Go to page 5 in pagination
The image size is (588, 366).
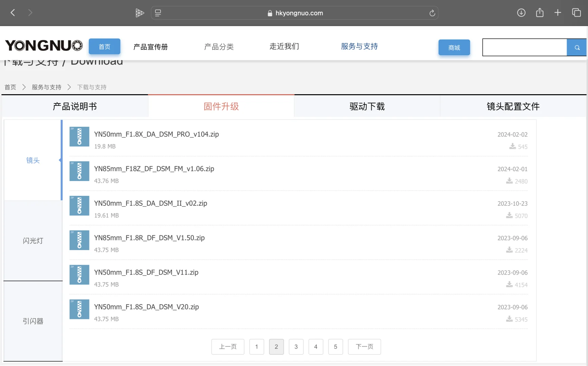coord(336,347)
